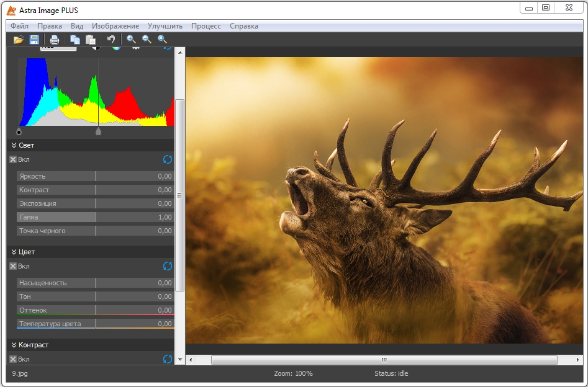This screenshot has height=387, width=588.
Task: Click the Copy icon in toolbar
Action: pos(75,40)
